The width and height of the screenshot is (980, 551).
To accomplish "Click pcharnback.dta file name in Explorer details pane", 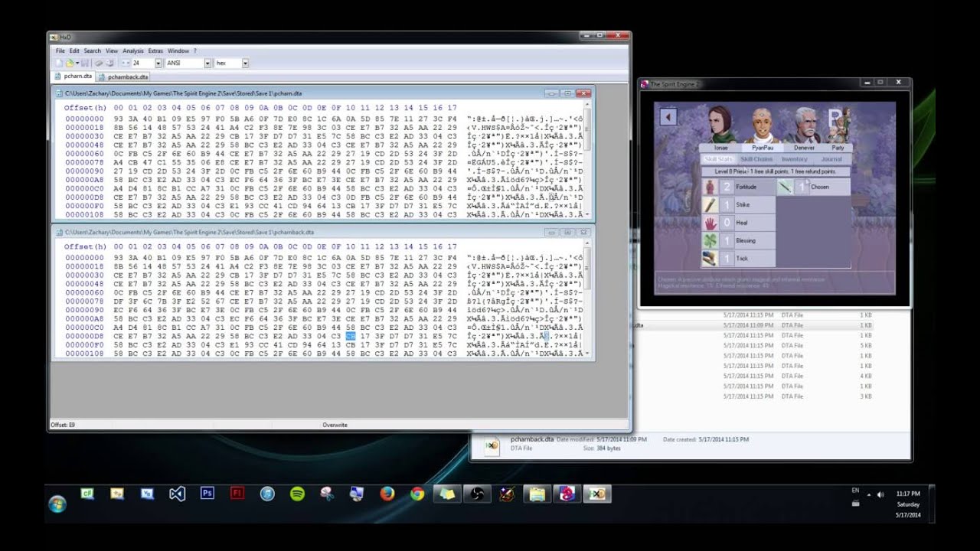I will [x=532, y=439].
